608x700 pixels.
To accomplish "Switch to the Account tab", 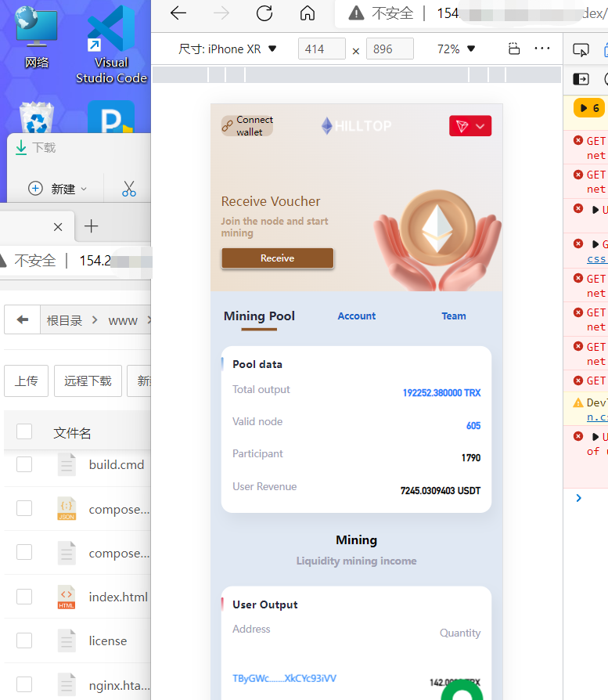I will click(x=357, y=316).
